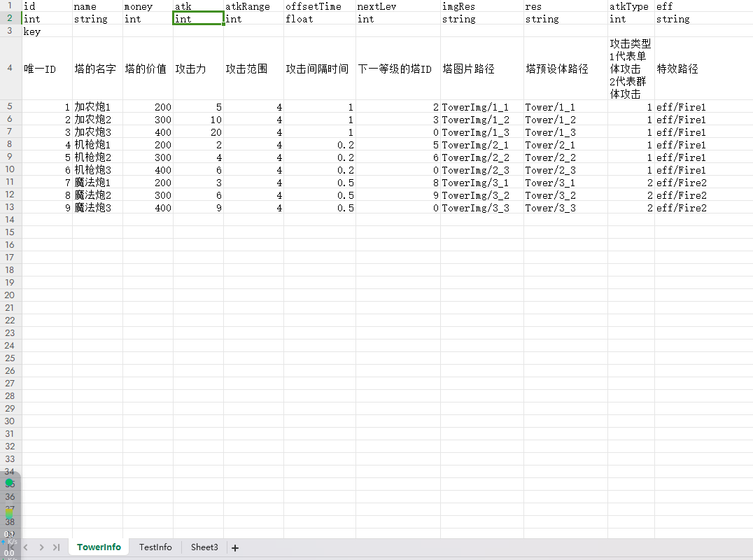Screen dimensions: 753x560
Task: Select the TowerInfo sheet tab
Action: pyautogui.click(x=99, y=547)
